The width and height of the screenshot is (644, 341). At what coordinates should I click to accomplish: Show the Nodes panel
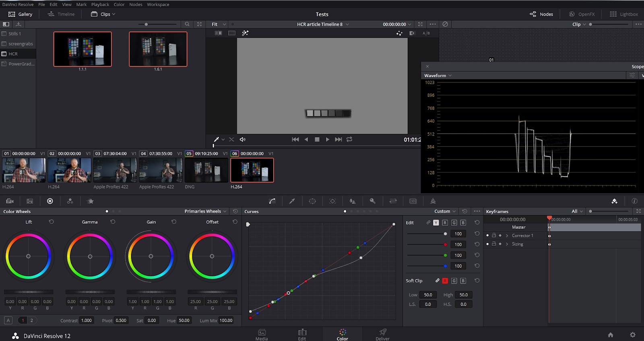tap(541, 14)
